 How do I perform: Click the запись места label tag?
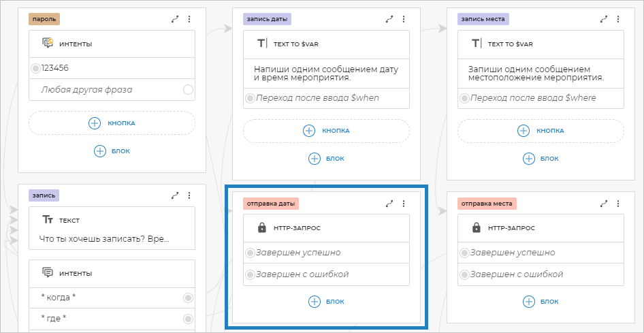pos(483,20)
